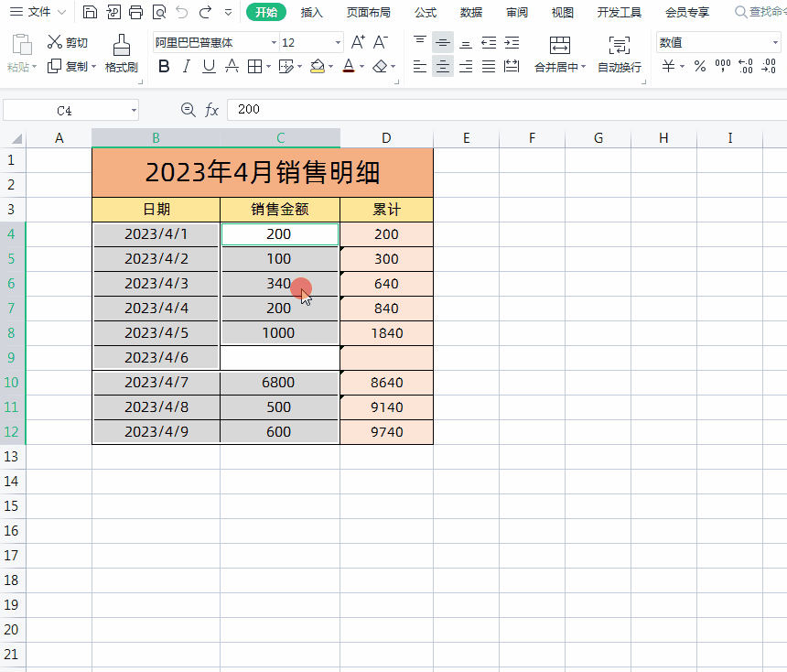787x672 pixels.
Task: Align text right
Action: tap(466, 66)
